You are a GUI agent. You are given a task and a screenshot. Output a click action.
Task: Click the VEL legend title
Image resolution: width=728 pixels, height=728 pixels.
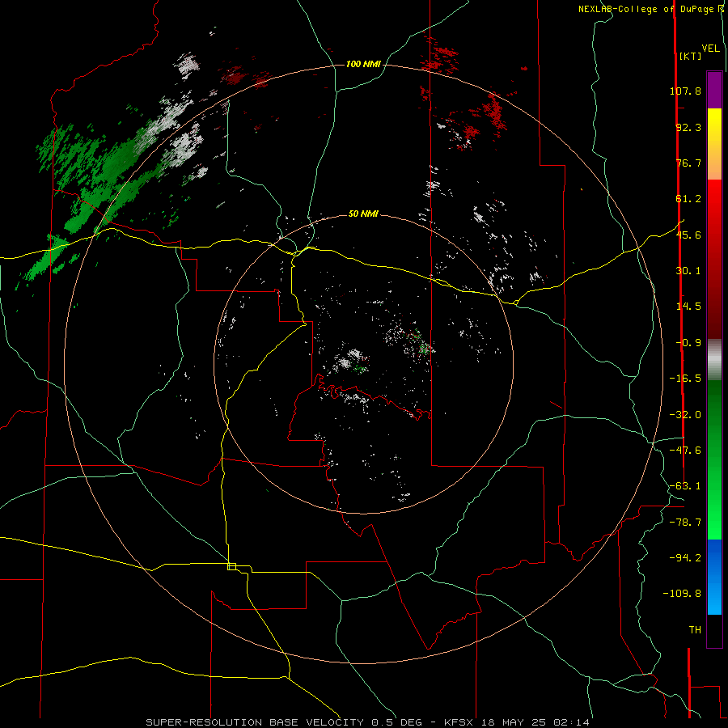pyautogui.click(x=710, y=48)
